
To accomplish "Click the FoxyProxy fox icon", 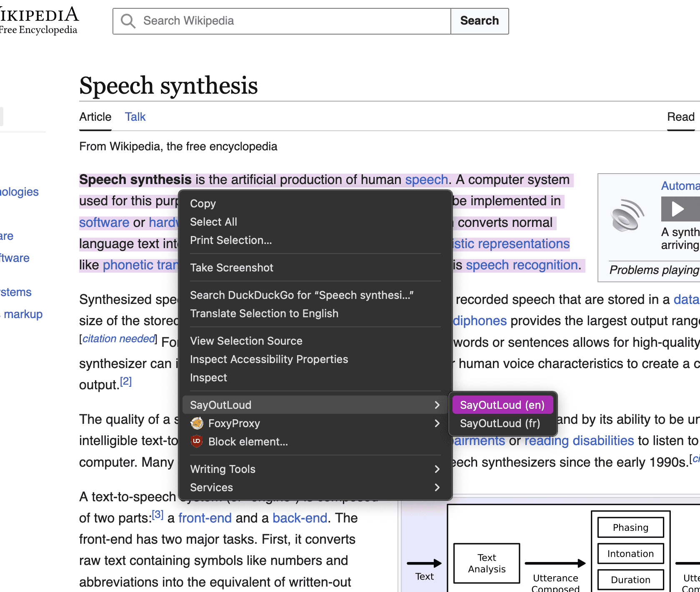I will (x=197, y=423).
